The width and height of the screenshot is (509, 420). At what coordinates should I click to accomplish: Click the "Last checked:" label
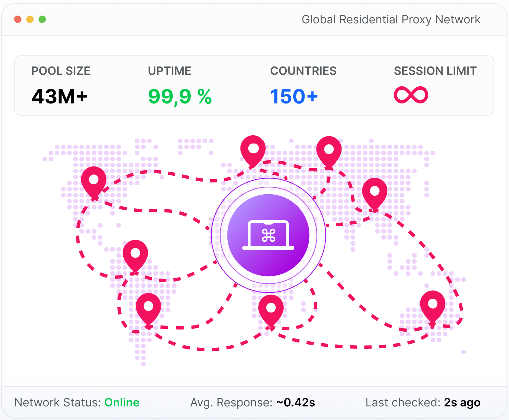[x=403, y=402]
